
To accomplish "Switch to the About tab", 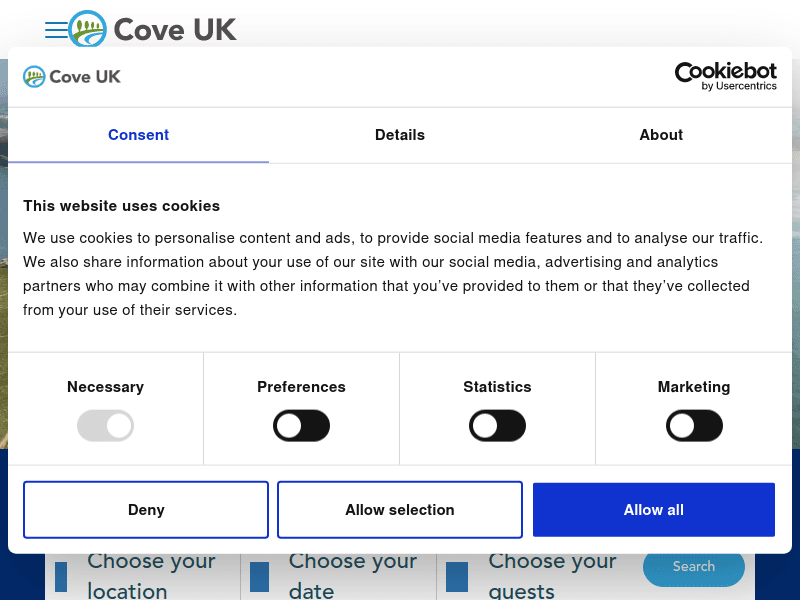I will 661,134.
